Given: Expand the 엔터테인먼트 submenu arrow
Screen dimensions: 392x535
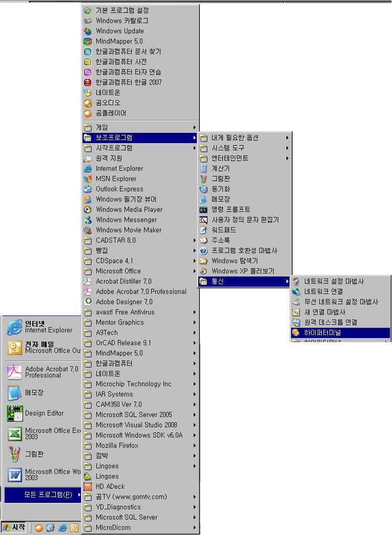Looking at the screenshot, I should point(287,158).
